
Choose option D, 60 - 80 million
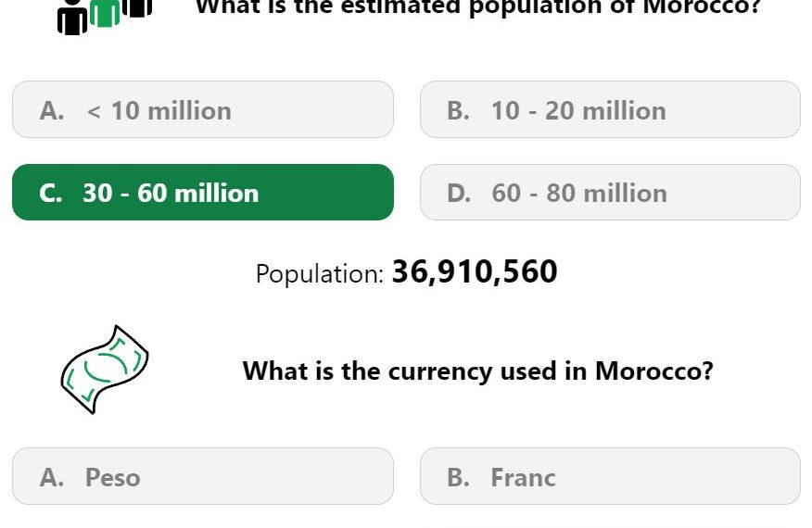[611, 193]
